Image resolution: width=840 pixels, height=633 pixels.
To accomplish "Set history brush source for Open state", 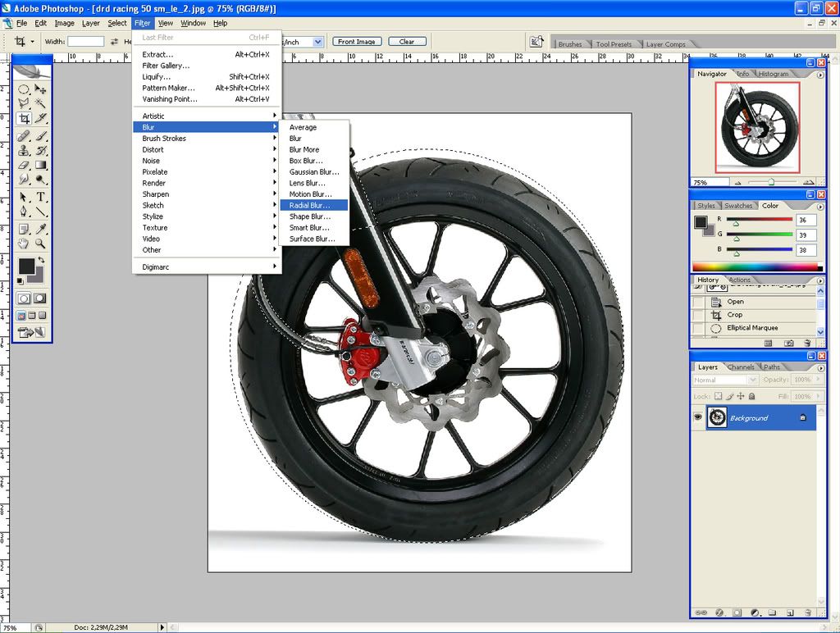I will 698,302.
